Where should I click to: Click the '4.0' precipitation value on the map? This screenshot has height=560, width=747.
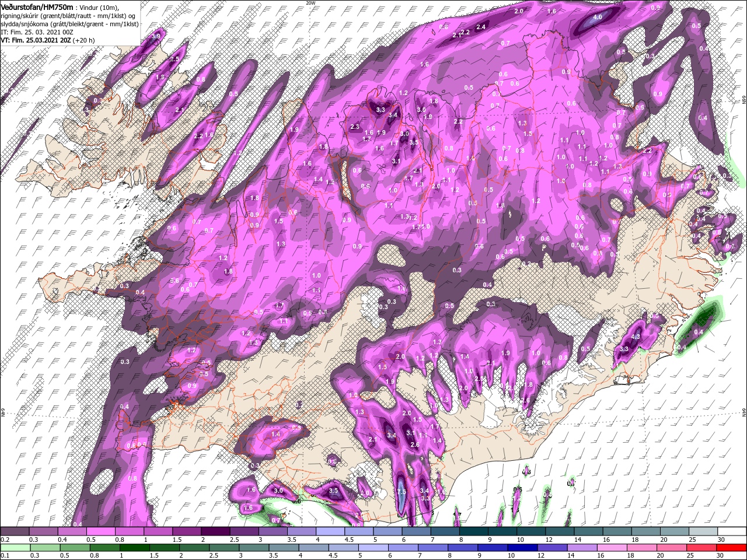click(597, 17)
